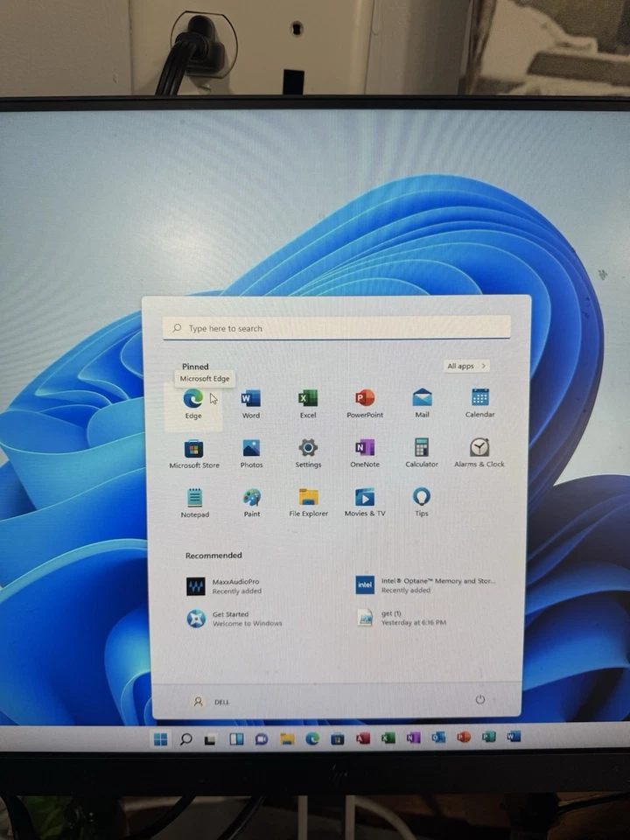Click the taskbar Search magnifier
The image size is (630, 840).
185,739
